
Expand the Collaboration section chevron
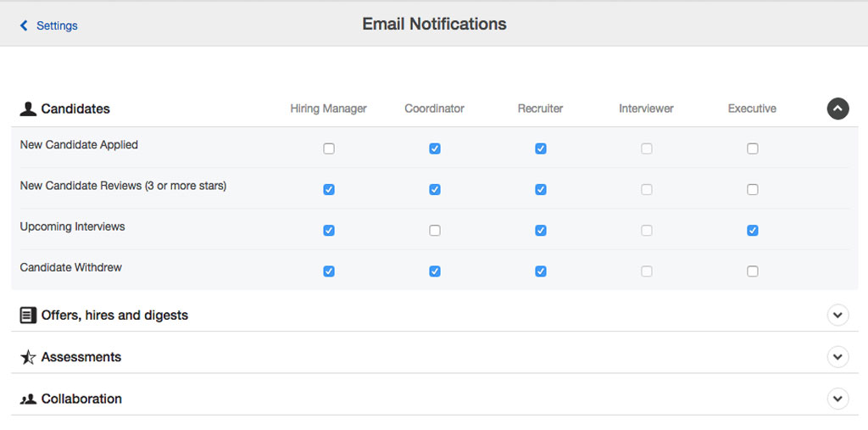coord(837,399)
